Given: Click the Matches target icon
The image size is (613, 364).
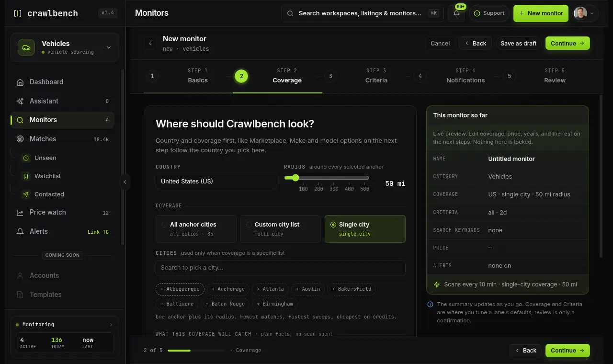Looking at the screenshot, I should [x=20, y=139].
